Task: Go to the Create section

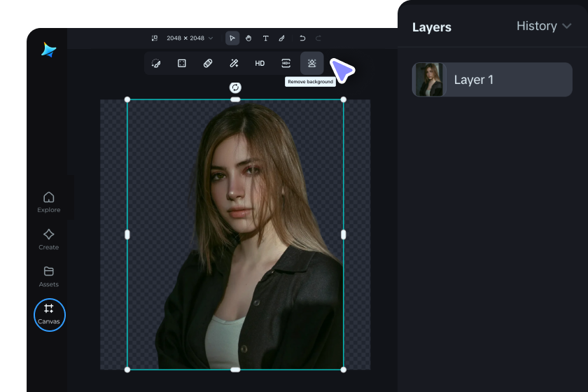Action: pyautogui.click(x=48, y=239)
